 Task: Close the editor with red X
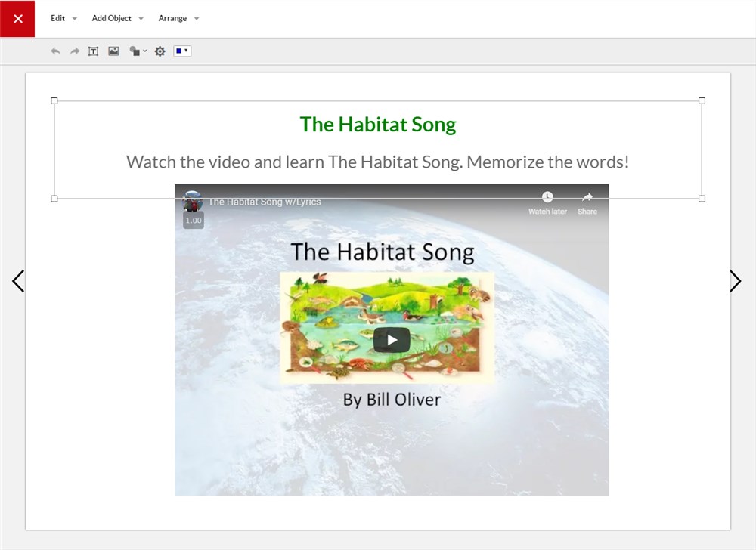18,18
